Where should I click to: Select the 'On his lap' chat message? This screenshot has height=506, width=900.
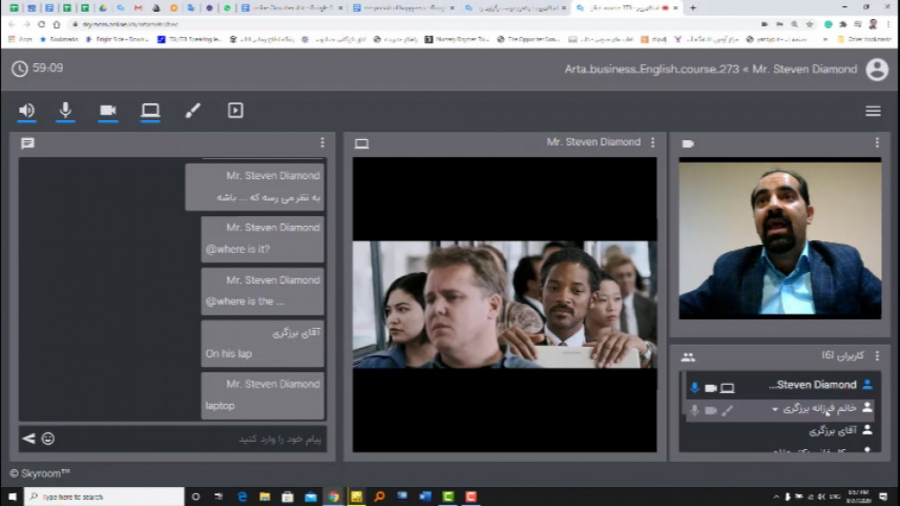coord(262,343)
